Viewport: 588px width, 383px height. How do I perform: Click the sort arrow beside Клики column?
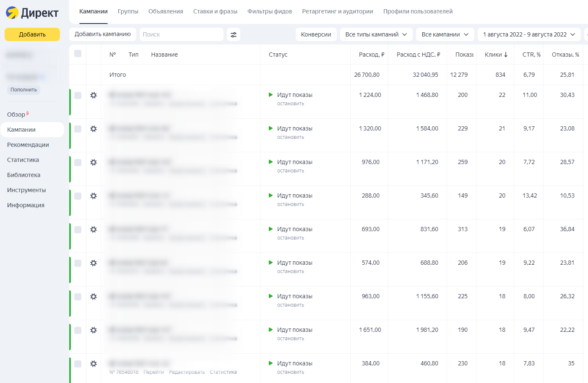click(x=506, y=55)
